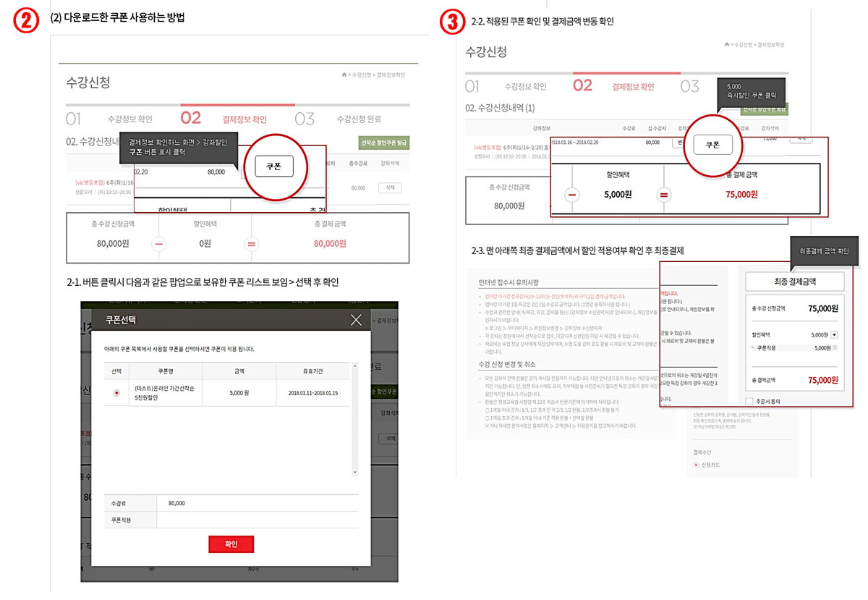
Task: Click the equals icon before 80,000원 total
Action: click(252, 244)
